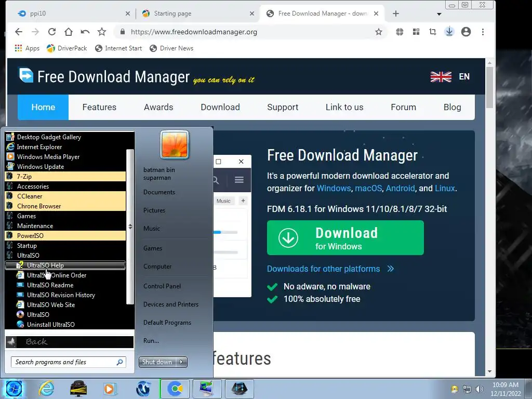Expand the PowerISO folder
Screen dimensions: 532x399
[x=65, y=235]
